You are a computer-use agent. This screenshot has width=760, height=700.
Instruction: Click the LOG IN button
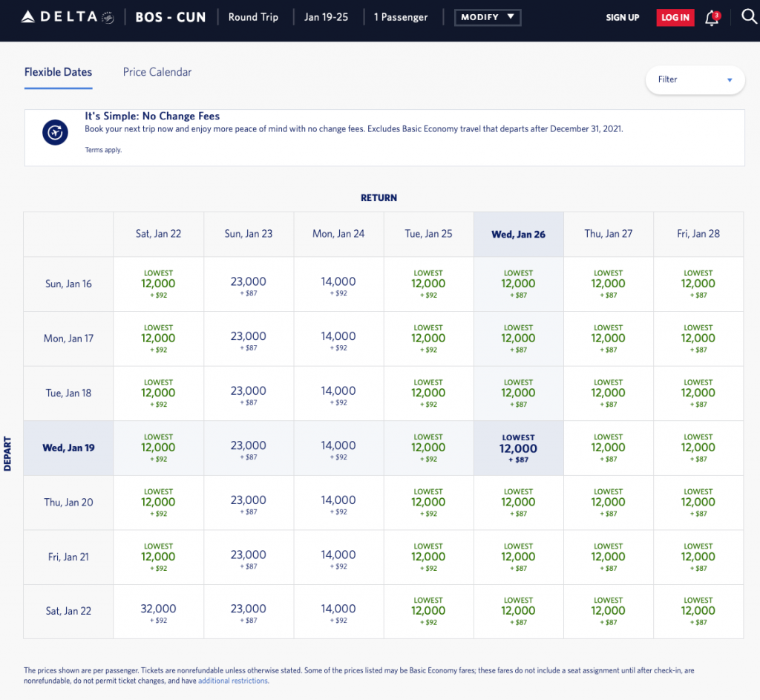[x=675, y=18]
